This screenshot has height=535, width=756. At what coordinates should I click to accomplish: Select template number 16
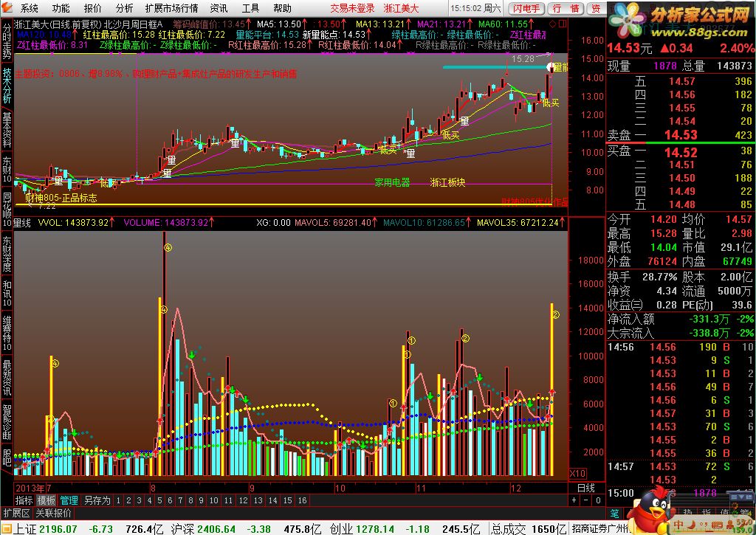(x=302, y=500)
